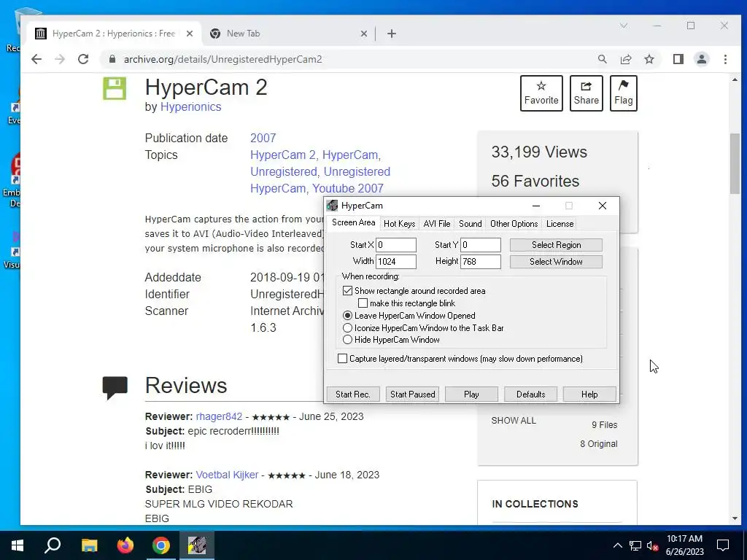The height and width of the screenshot is (560, 747).
Task: Click the Width input field
Action: coord(396,262)
